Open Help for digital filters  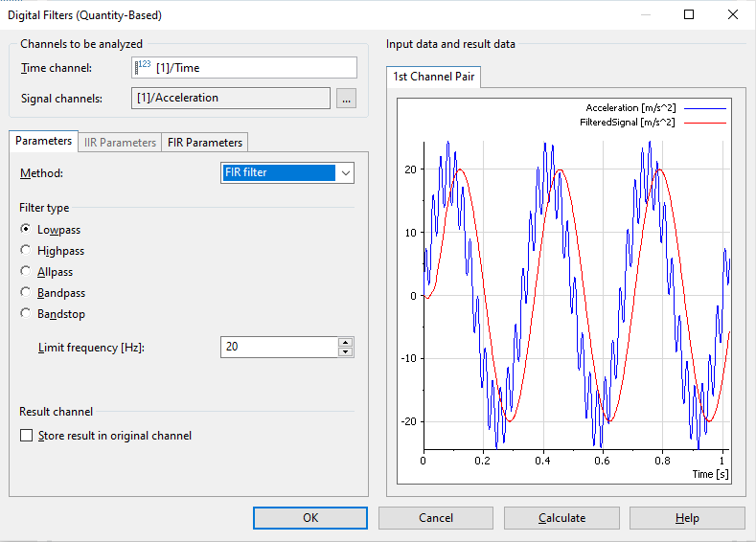687,518
